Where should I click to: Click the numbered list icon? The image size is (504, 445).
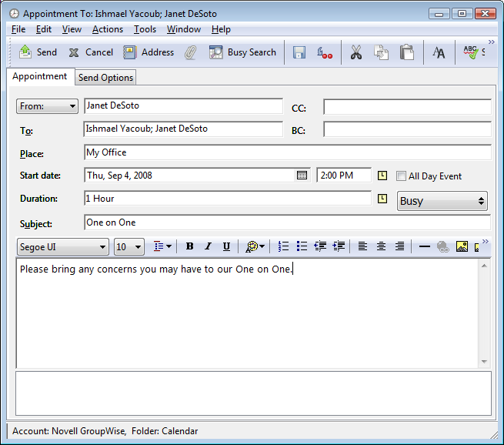pyautogui.click(x=283, y=246)
